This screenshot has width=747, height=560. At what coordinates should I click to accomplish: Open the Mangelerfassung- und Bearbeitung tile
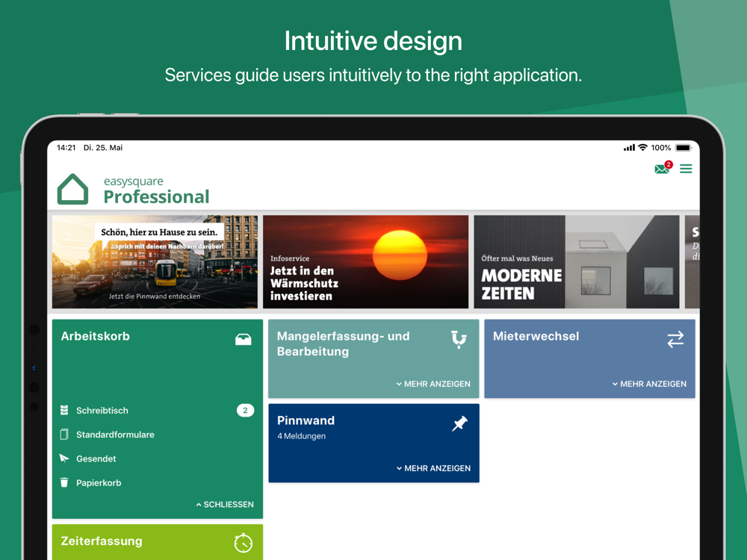tap(374, 358)
